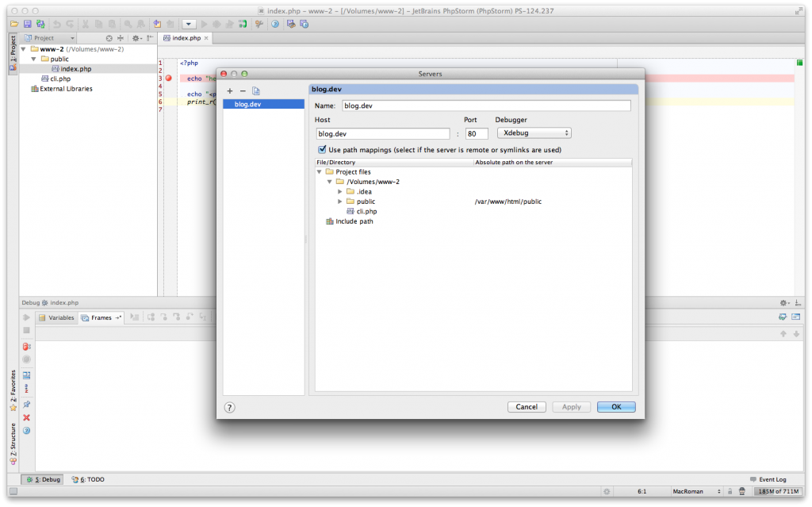
Task: Toggle the Mute Breakpoints icon
Action: click(26, 359)
